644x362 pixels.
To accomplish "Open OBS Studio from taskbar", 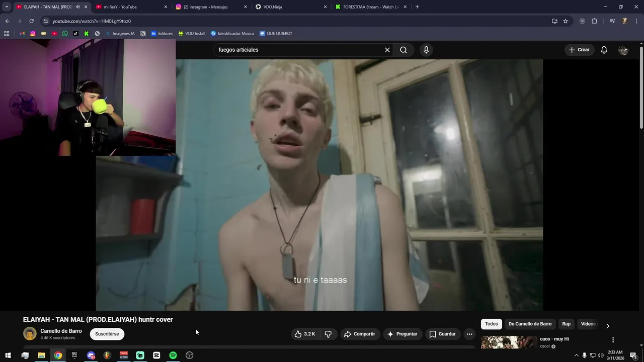I will click(190, 355).
